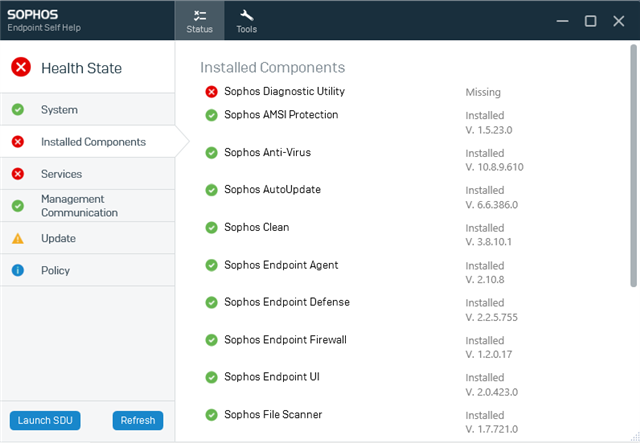Click green check icon for Sophos Endpoint UI
Screen dimensions: 640x443
(x=211, y=377)
